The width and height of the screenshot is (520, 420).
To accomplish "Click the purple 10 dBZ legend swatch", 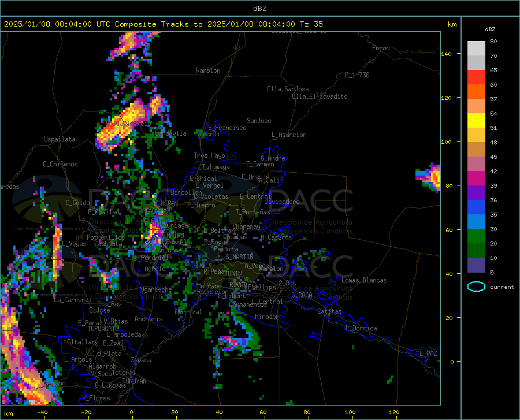I will coord(476,265).
